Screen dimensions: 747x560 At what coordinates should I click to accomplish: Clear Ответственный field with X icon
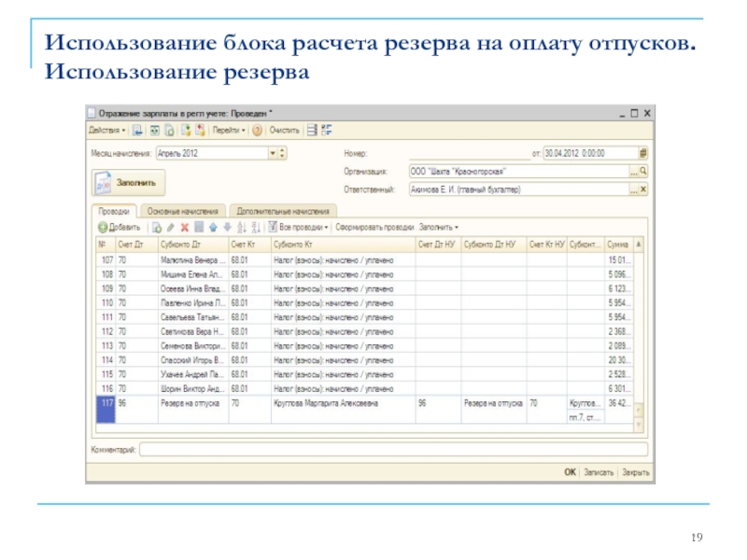point(641,189)
